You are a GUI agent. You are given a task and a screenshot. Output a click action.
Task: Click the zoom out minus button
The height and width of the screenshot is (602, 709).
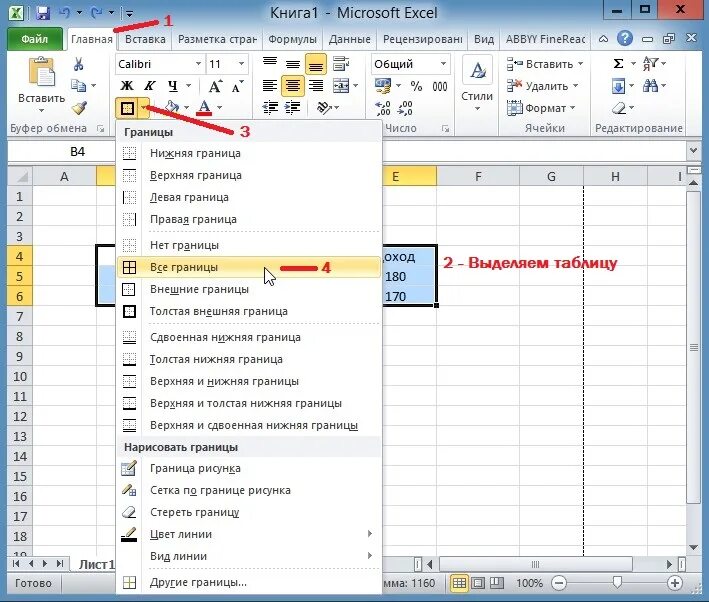[559, 583]
